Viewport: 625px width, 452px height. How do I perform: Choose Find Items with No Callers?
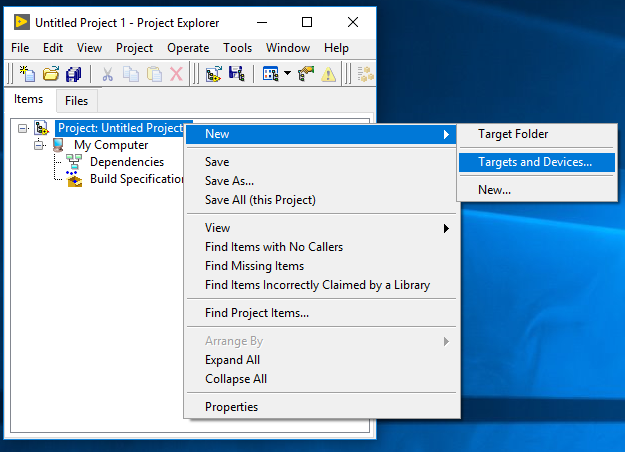pos(321,247)
